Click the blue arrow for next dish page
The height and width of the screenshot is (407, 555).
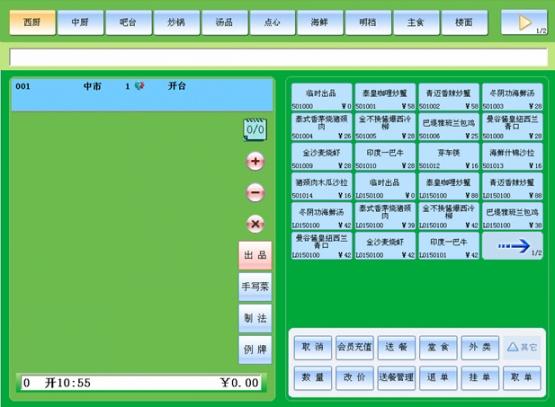point(512,246)
